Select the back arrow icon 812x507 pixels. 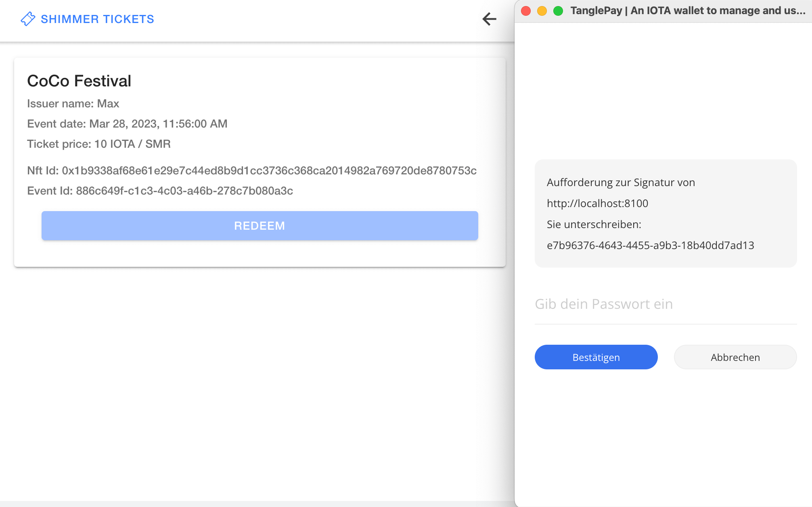(489, 19)
